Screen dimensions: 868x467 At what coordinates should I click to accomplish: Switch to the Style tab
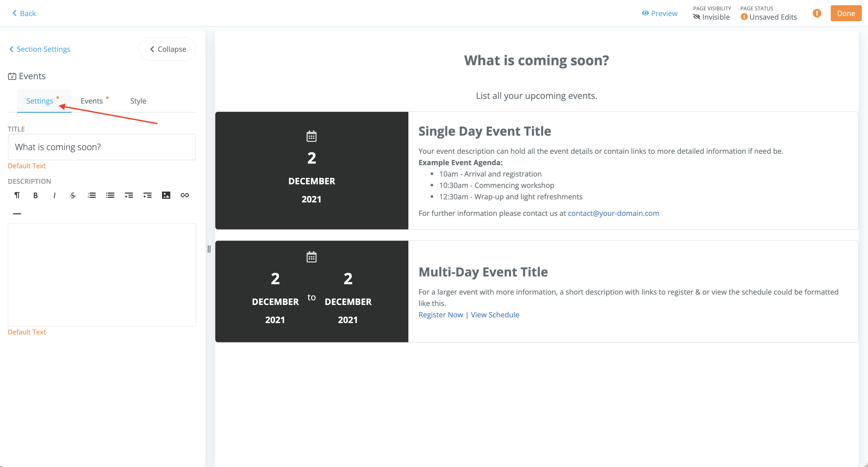pyautogui.click(x=138, y=101)
